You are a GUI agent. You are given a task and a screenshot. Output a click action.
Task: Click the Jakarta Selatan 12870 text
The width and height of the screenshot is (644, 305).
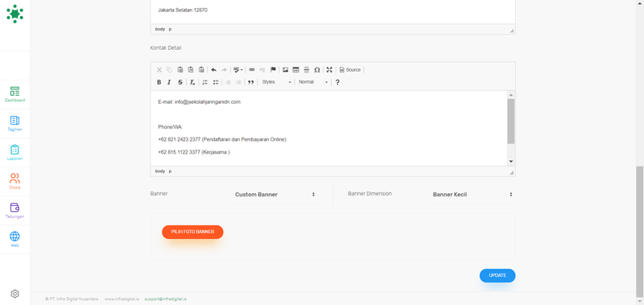pos(183,10)
